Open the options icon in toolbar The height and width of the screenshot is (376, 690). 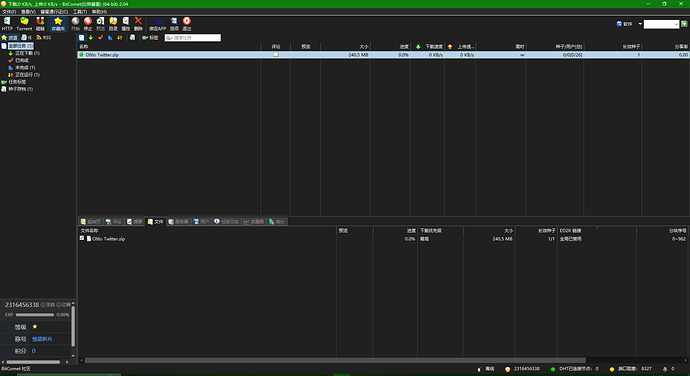click(x=174, y=24)
